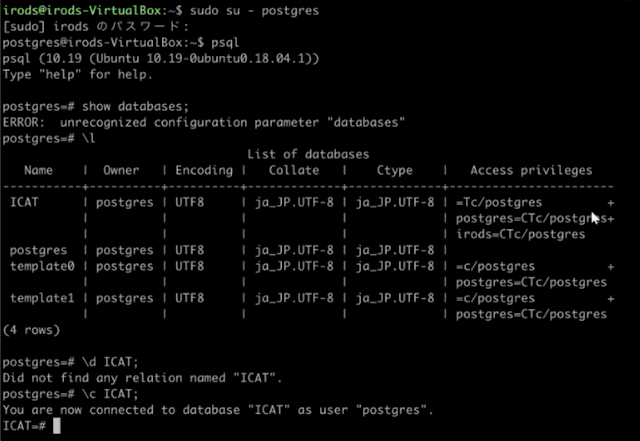Click the Collate column header
This screenshot has height=441, width=640.
click(x=294, y=170)
